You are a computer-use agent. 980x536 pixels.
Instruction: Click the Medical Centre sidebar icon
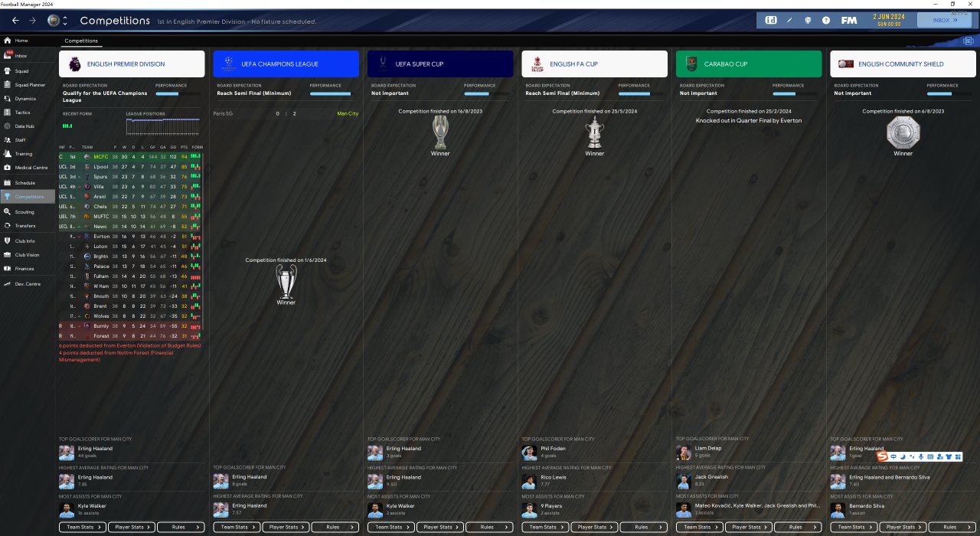(8, 168)
